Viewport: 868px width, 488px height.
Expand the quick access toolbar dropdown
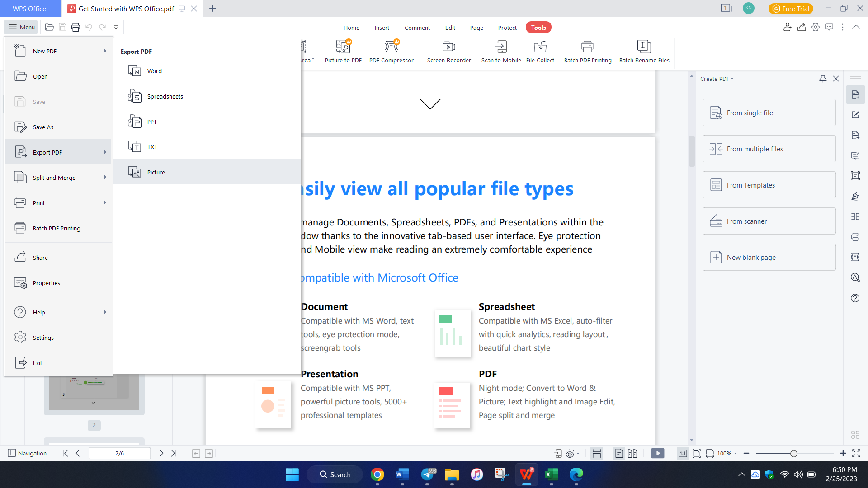[116, 28]
